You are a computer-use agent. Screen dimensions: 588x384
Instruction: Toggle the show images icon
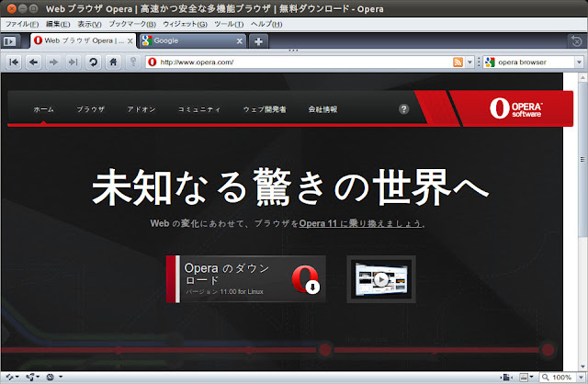pos(524,377)
